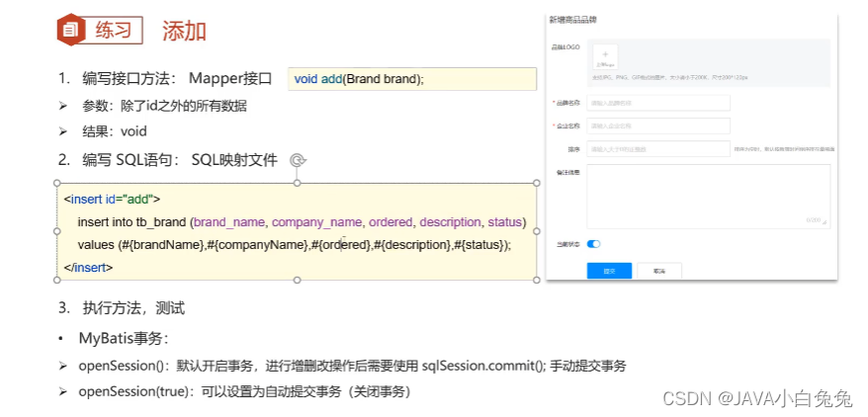Image resolution: width=868 pixels, height=417 pixels.
Task: Click the 'openSession(): 默认开启事务' line
Action: pyautogui.click(x=343, y=366)
